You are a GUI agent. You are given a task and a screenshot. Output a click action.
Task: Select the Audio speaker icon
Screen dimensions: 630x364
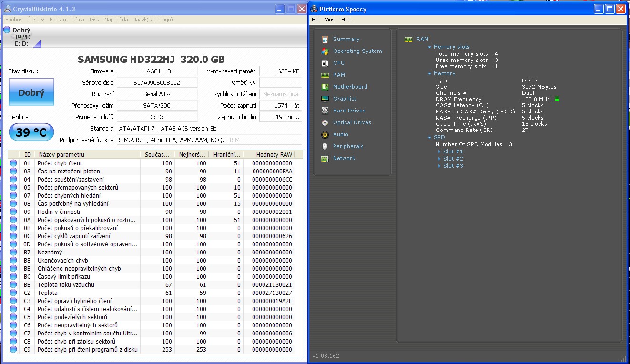[x=325, y=134]
